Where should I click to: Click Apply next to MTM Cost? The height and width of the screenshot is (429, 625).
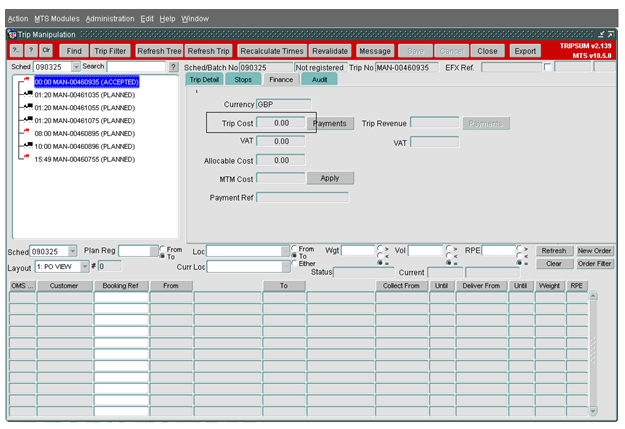(330, 178)
